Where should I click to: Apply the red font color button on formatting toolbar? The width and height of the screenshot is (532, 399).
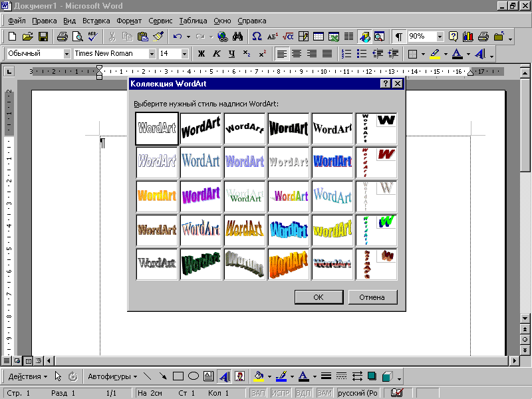click(458, 54)
